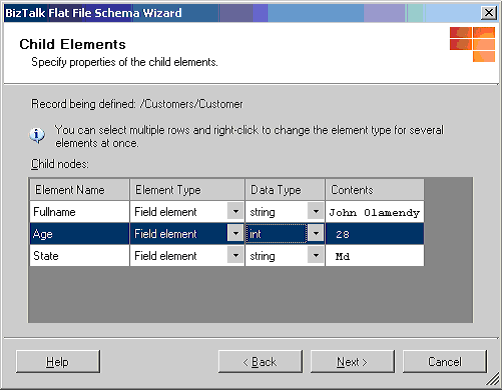502x390 pixels.
Task: Click the Contents cell with John Olamendy
Action: [375, 212]
